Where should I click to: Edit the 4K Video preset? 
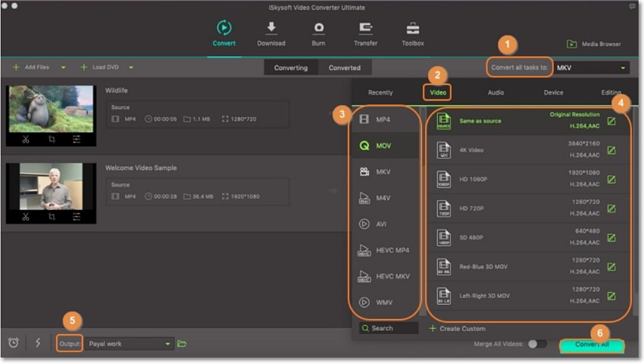611,150
